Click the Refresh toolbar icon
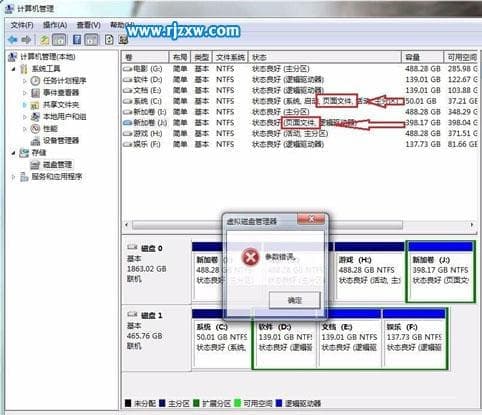 [109, 40]
